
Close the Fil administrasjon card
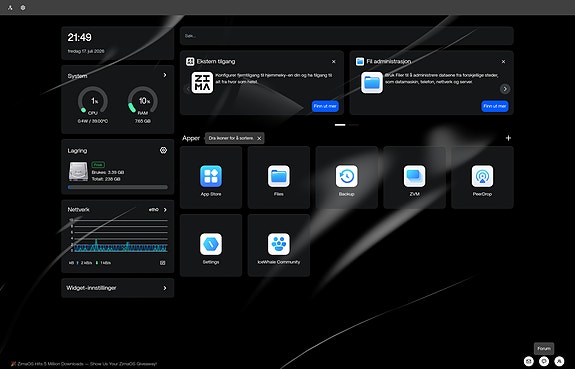(x=503, y=62)
